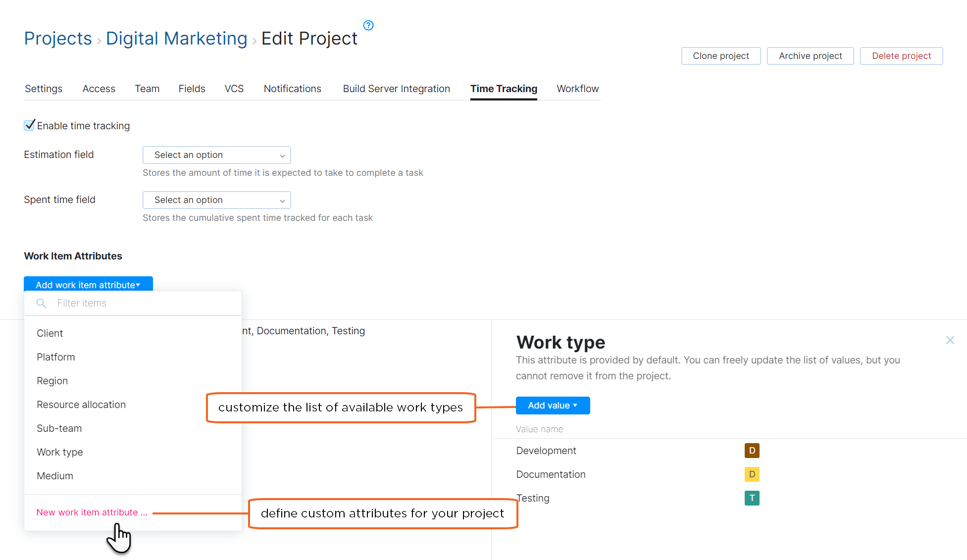Click the Delete project button
967x560 pixels.
901,55
